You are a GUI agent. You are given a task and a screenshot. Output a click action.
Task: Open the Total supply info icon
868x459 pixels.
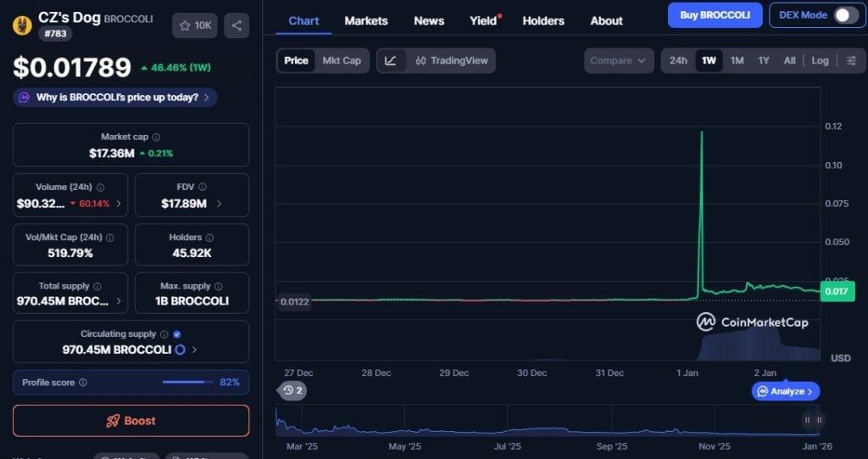click(97, 287)
